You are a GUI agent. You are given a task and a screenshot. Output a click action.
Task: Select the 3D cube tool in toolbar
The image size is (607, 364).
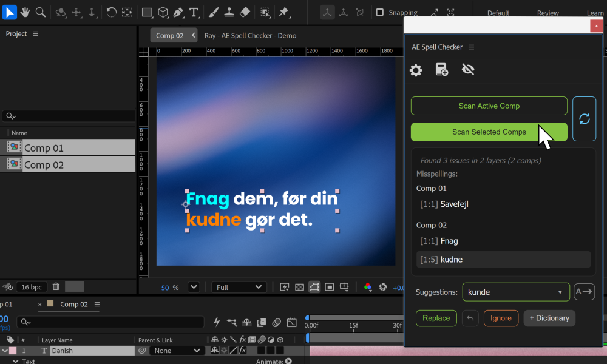point(163,12)
